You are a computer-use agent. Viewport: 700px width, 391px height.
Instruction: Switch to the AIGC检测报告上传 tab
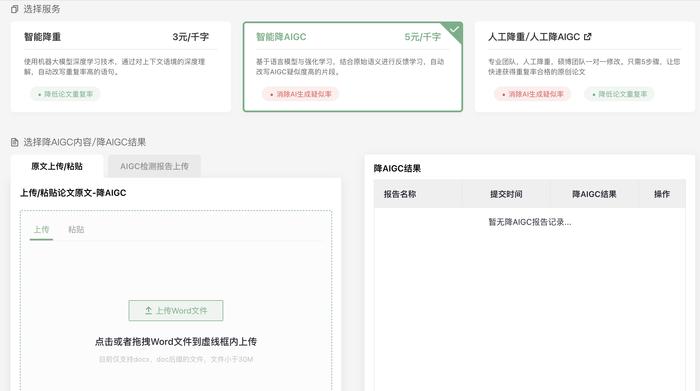154,166
